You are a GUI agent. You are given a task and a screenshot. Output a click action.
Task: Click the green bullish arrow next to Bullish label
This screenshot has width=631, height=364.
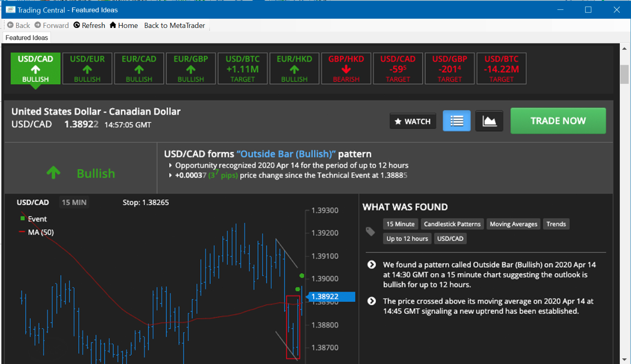coord(53,172)
